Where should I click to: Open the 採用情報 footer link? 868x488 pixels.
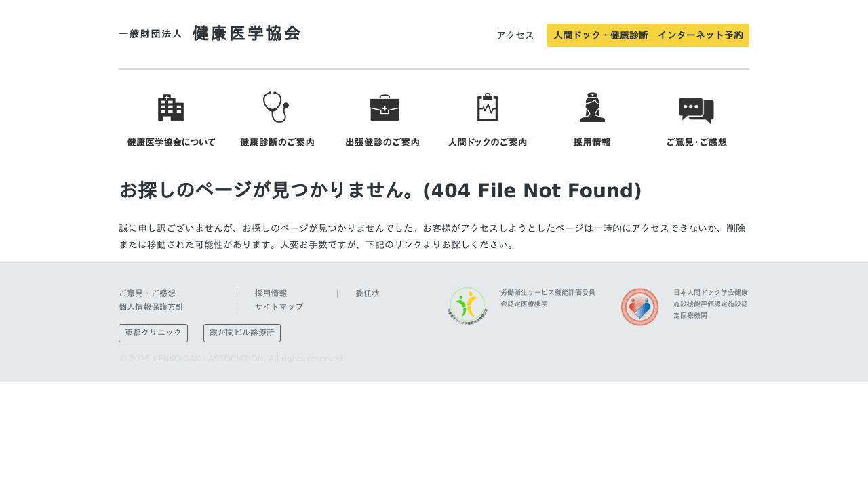(271, 293)
